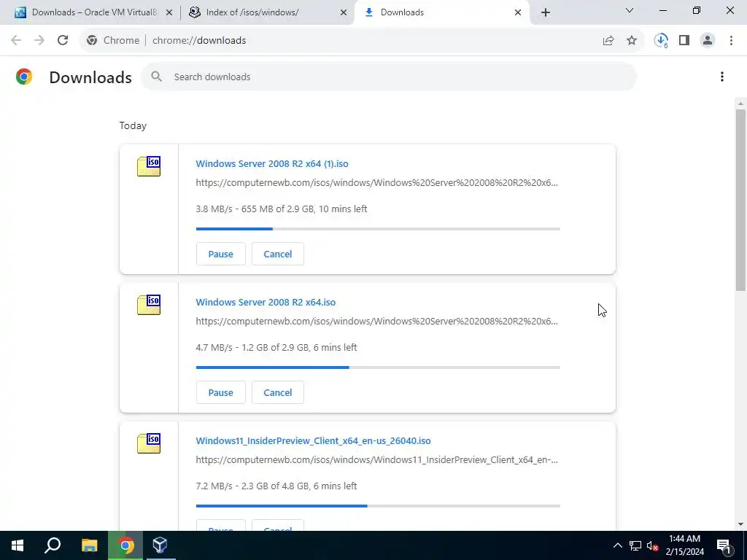The width and height of the screenshot is (747, 560).
Task: Open Windows Server 2008 R2 x64 (1).iso file link
Action: [272, 163]
